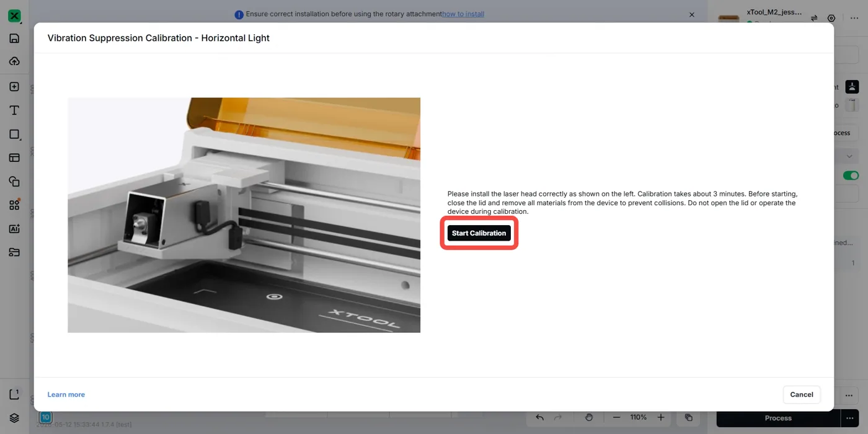
Task: Open the Apps grid icon
Action: pos(14,205)
